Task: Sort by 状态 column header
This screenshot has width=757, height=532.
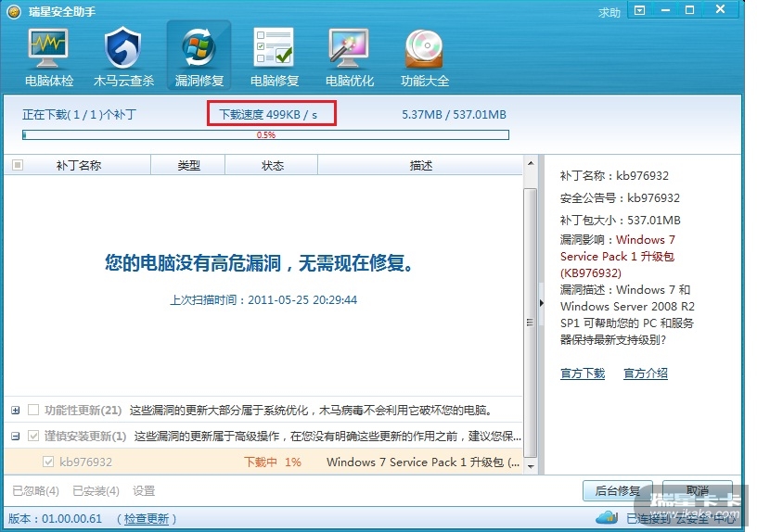Action: point(273,165)
